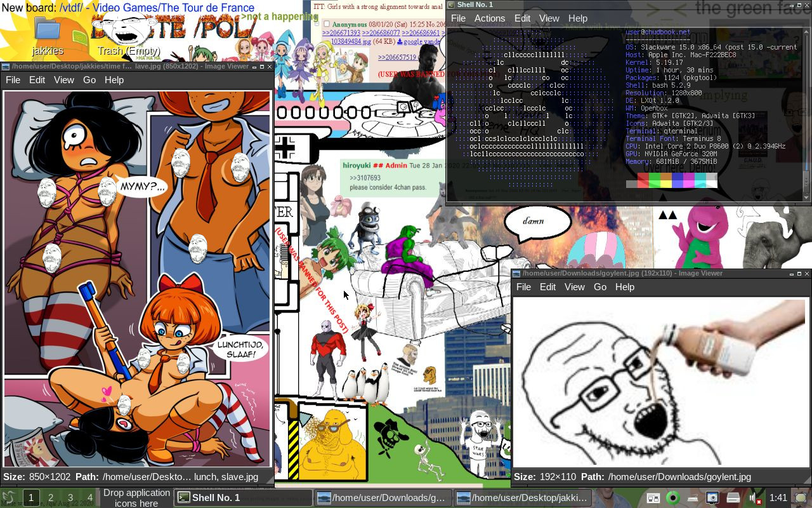Click the tray icon between green circle and monitor
The height and width of the screenshot is (508, 812).
(693, 498)
